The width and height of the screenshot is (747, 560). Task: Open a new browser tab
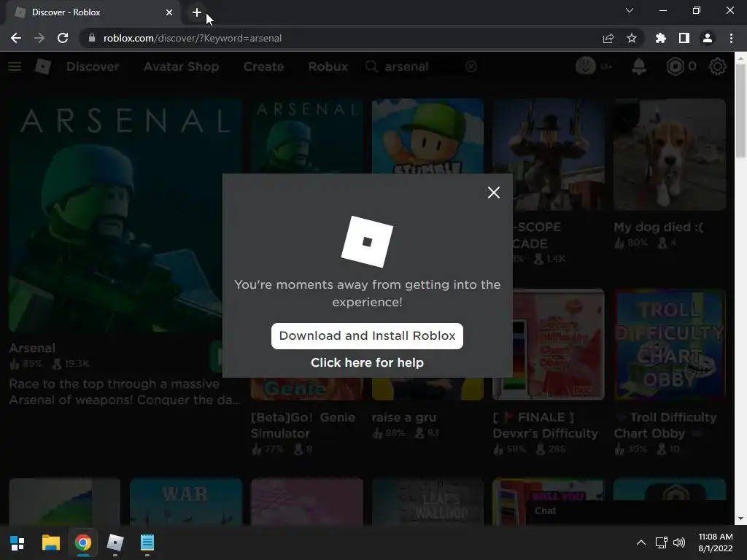coord(197,12)
